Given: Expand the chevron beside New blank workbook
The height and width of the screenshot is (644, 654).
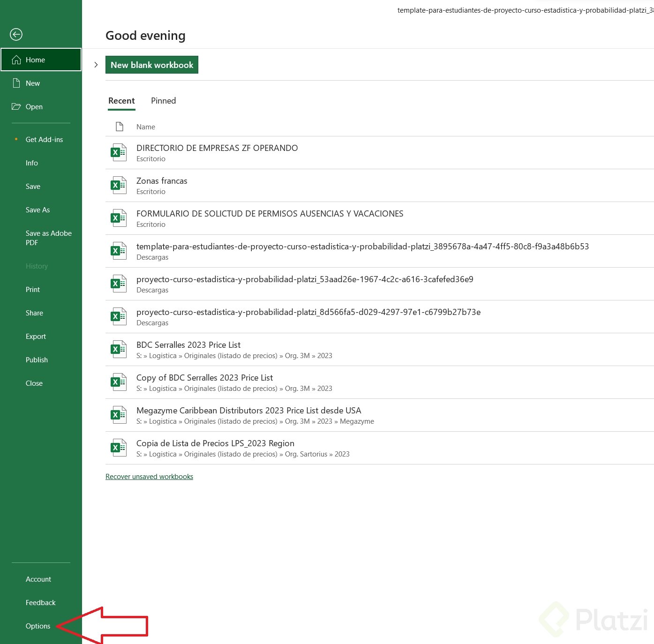Looking at the screenshot, I should 96,65.
